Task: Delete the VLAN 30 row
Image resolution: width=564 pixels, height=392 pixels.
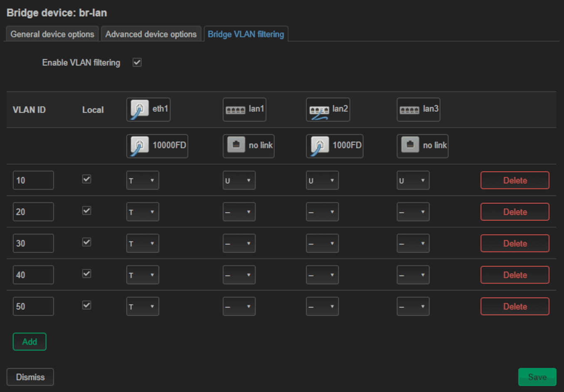Action: pos(515,243)
